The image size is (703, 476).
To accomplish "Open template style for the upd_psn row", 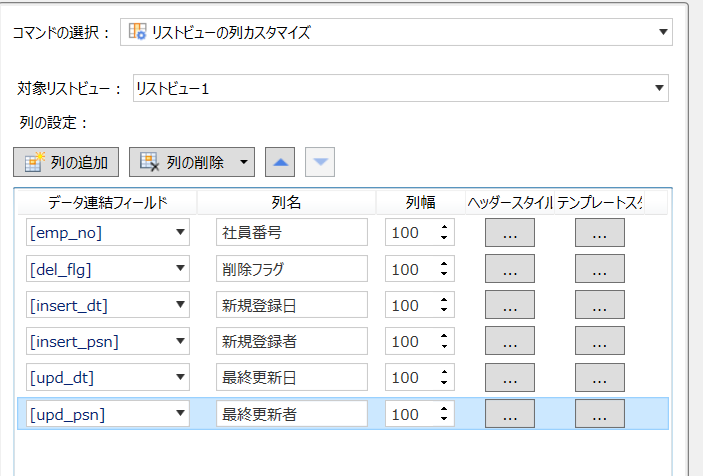I will click(599, 413).
